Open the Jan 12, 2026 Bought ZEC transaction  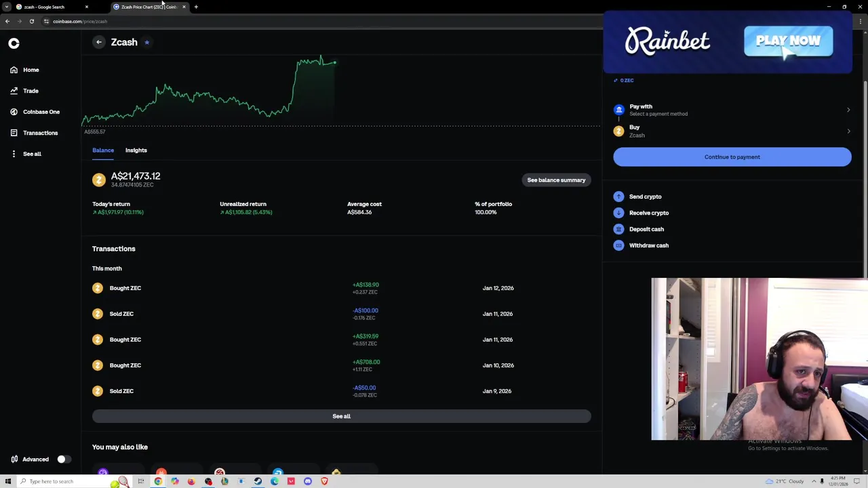[x=341, y=288]
